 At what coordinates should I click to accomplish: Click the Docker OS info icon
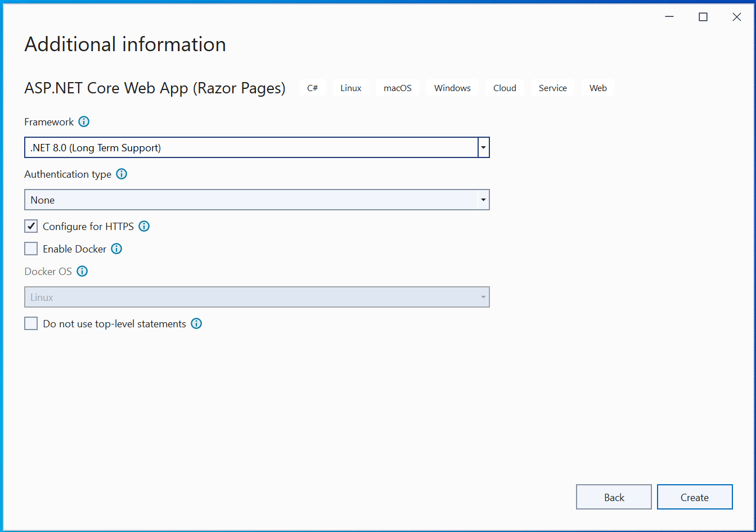pos(82,271)
